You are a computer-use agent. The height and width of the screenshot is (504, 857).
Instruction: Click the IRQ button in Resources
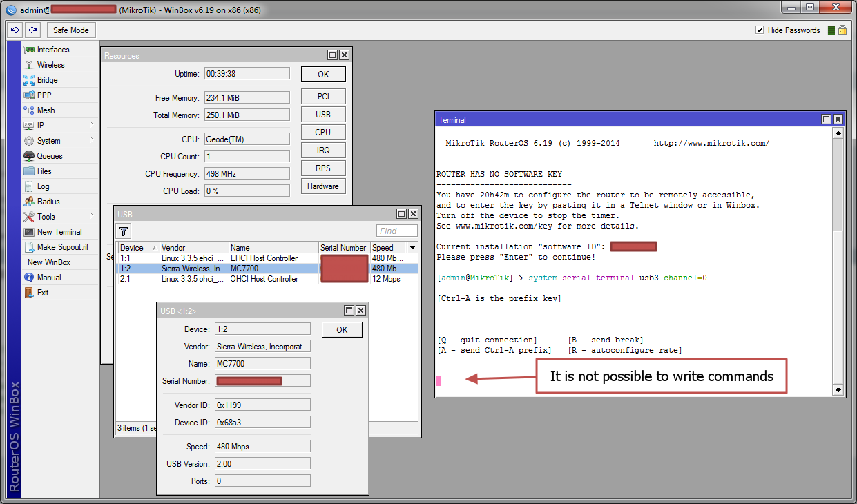tap(323, 151)
